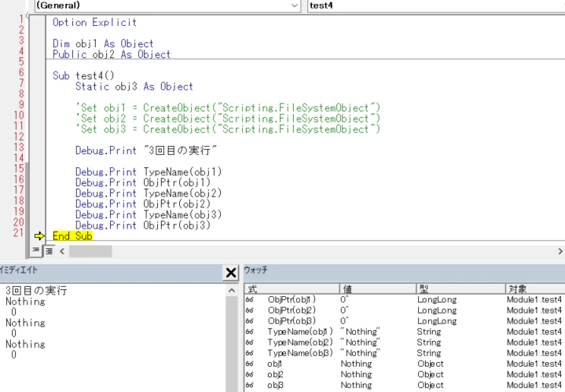Click the String type of TypeName(obj2)
The height and width of the screenshot is (392, 565).
(x=429, y=343)
